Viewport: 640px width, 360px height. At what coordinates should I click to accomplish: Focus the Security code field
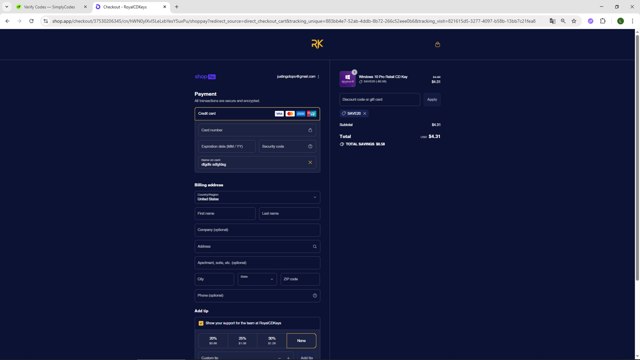[x=287, y=147]
